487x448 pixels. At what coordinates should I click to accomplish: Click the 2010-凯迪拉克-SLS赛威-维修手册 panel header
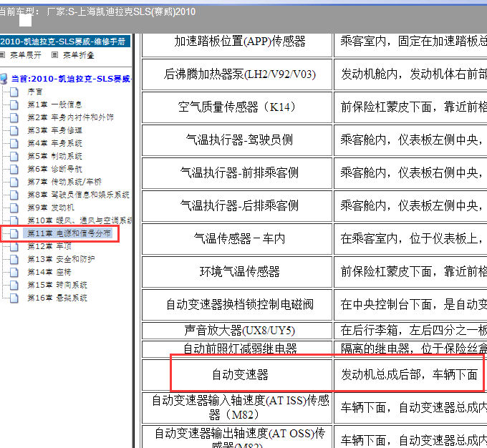point(64,42)
